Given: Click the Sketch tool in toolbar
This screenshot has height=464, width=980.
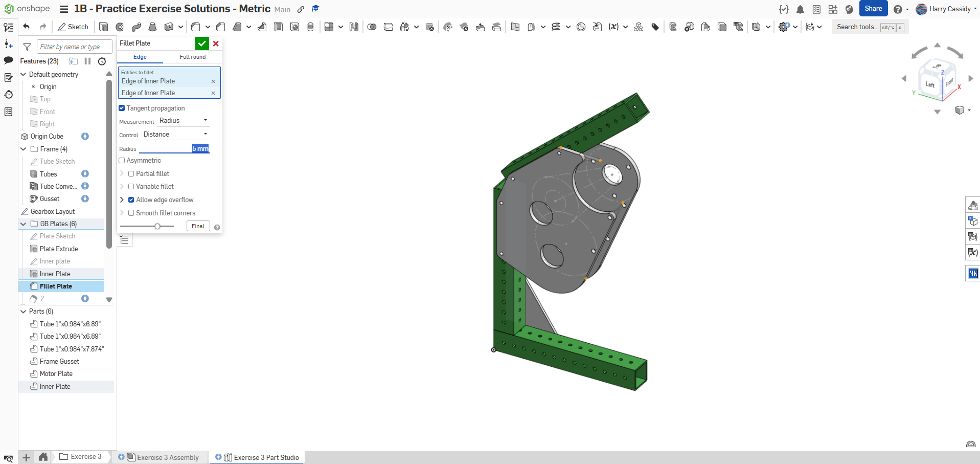Looking at the screenshot, I should (73, 27).
